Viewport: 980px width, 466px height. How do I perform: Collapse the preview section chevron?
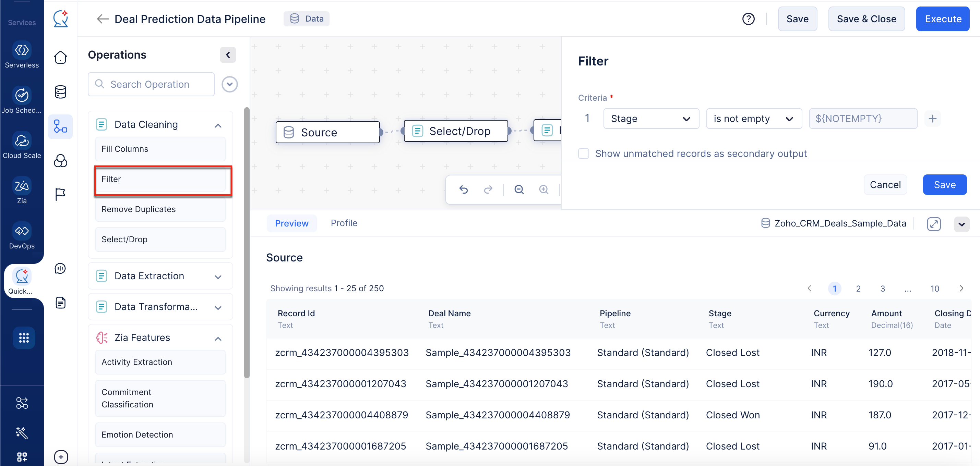(x=961, y=224)
